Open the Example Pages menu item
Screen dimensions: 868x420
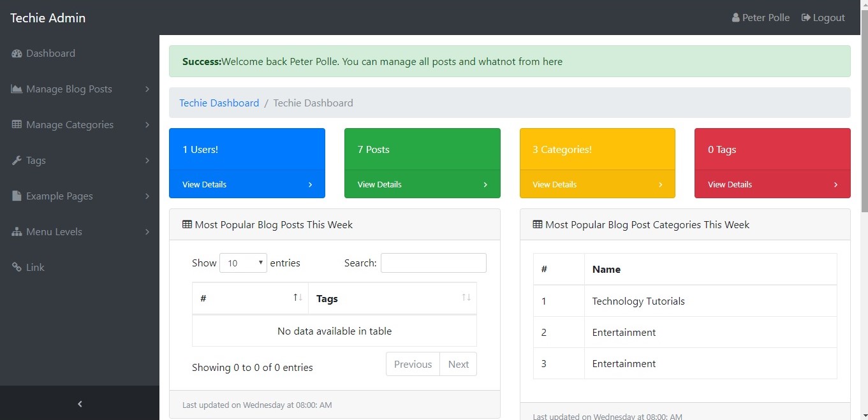[x=59, y=196]
